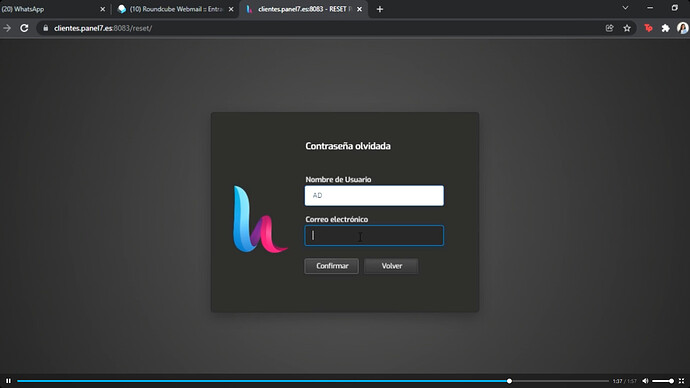
Task: Expand the tab search dropdown arrow
Action: (625, 8)
